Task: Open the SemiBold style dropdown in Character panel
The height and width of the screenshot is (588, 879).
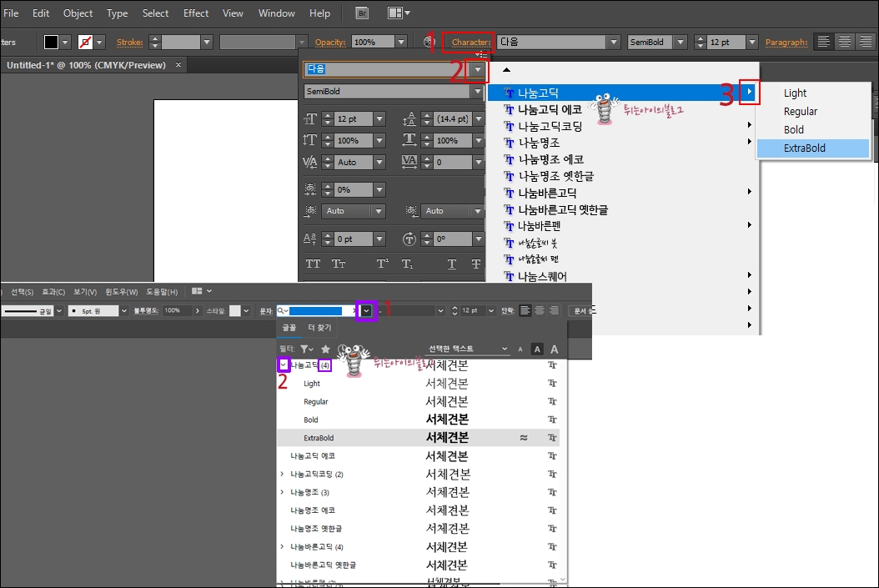Action: 478,92
